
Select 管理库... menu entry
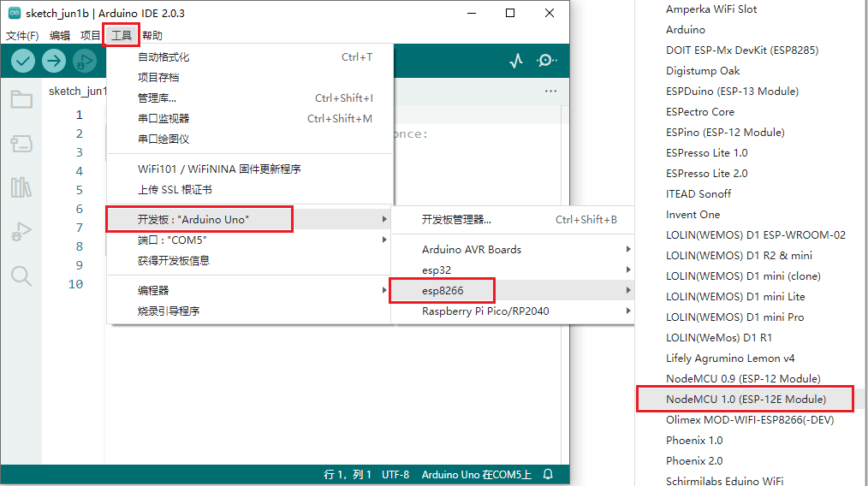coord(250,98)
